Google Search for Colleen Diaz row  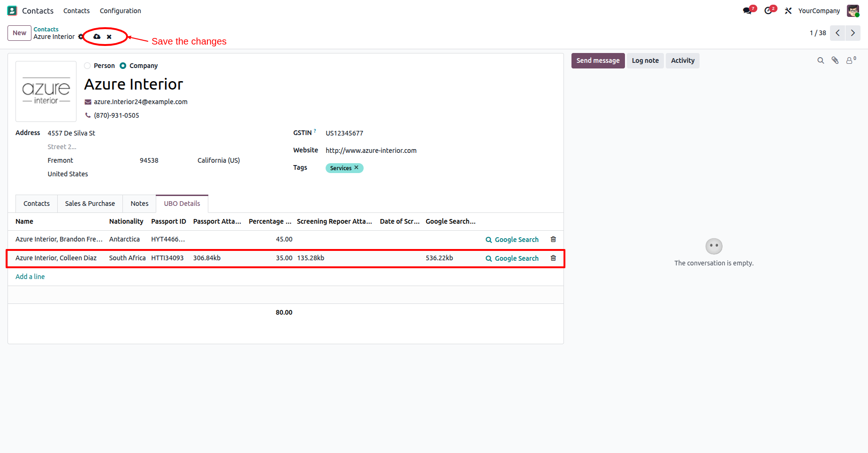tap(512, 258)
